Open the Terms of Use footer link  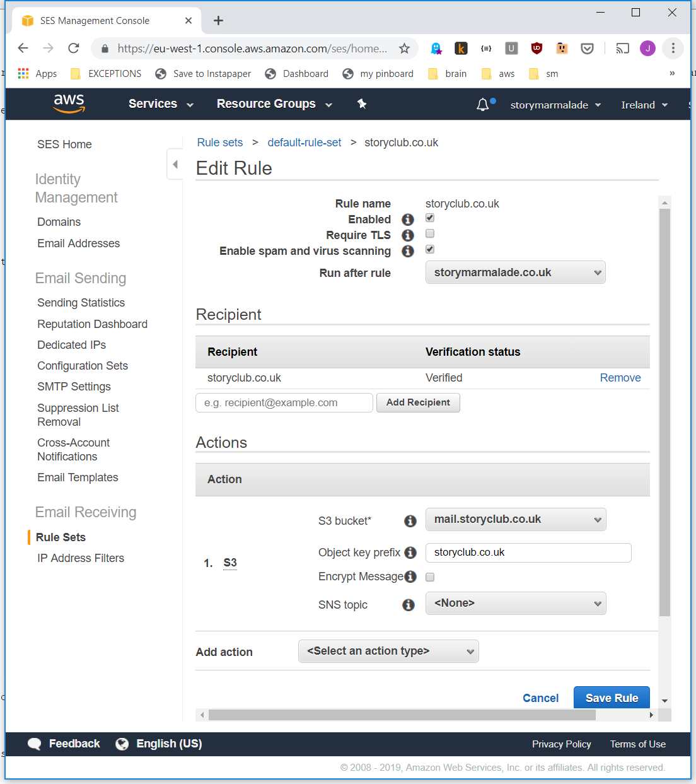638,744
